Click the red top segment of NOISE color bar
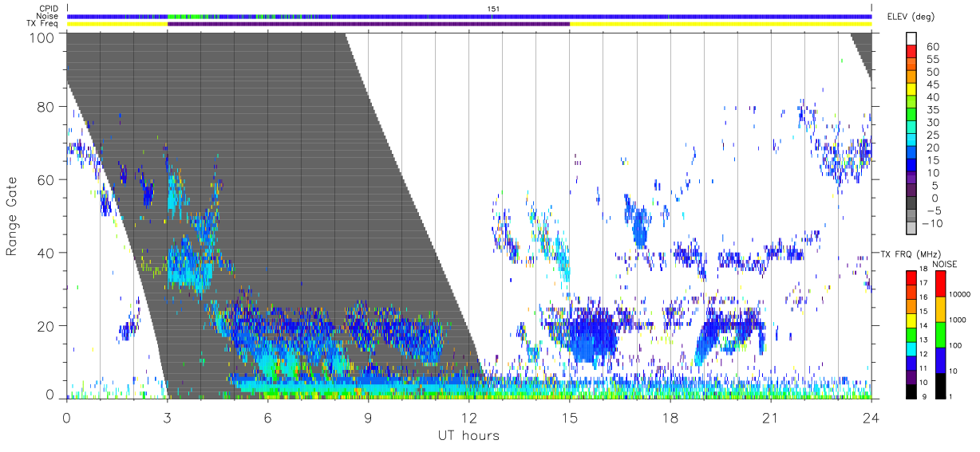Screen dimensions: 980x452 (940, 283)
